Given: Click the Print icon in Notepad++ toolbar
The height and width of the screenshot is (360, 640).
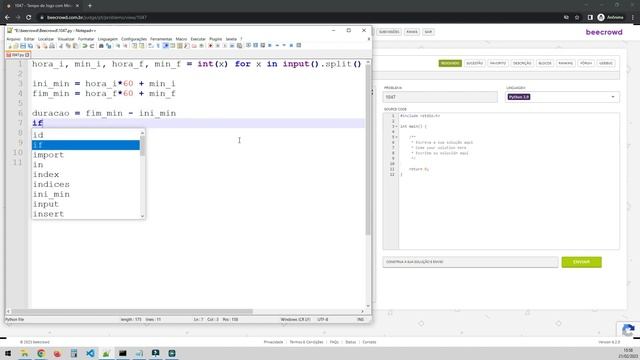Looking at the screenshot, I should pyautogui.click(x=52, y=45).
